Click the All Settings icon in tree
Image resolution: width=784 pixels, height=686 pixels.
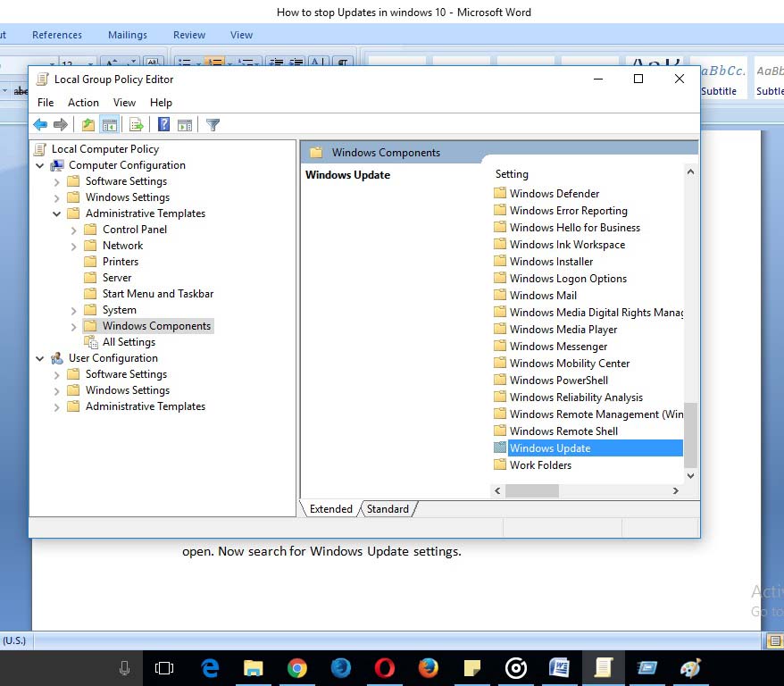pos(91,342)
